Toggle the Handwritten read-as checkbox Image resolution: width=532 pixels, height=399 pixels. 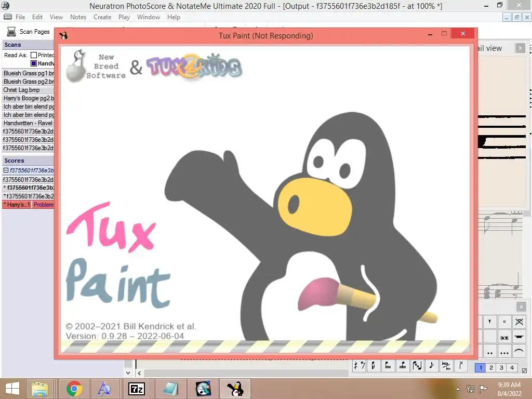pos(34,63)
